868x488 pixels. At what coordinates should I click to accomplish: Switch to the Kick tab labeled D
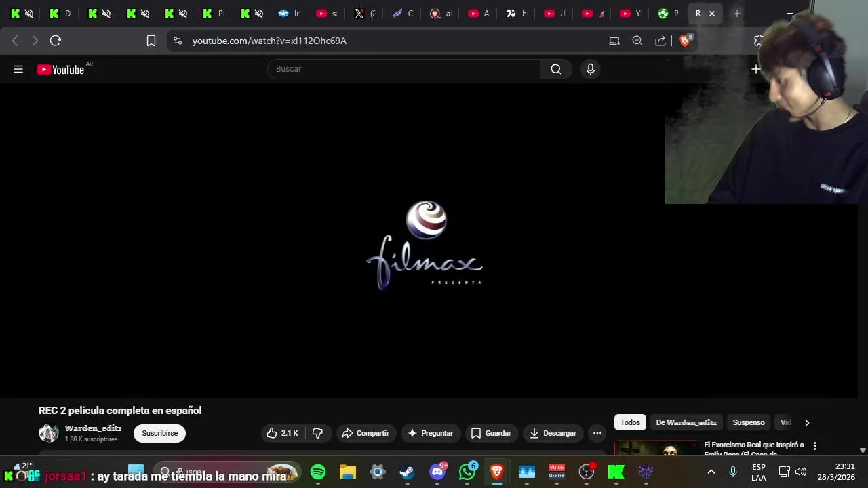[x=60, y=14]
